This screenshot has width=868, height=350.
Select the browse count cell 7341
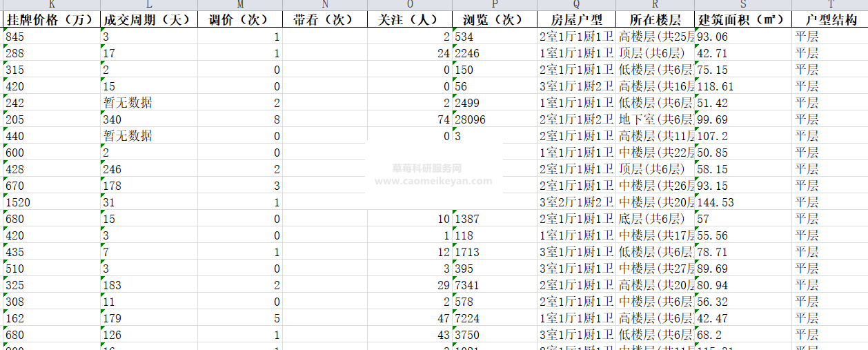pyautogui.click(x=494, y=285)
